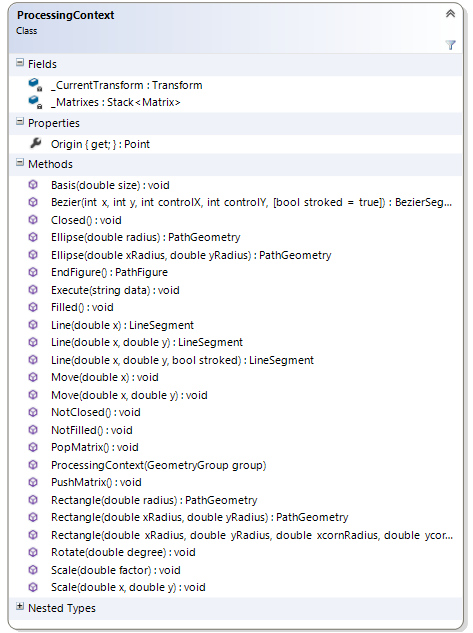
Task: Select the ProcessingContext constructor entry
Action: click(x=159, y=465)
